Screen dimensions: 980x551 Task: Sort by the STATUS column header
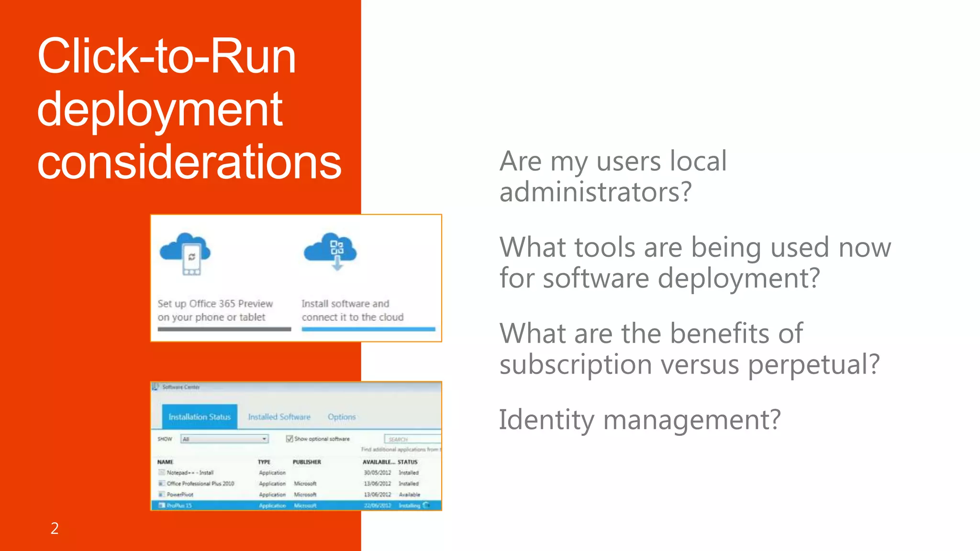[x=408, y=462]
